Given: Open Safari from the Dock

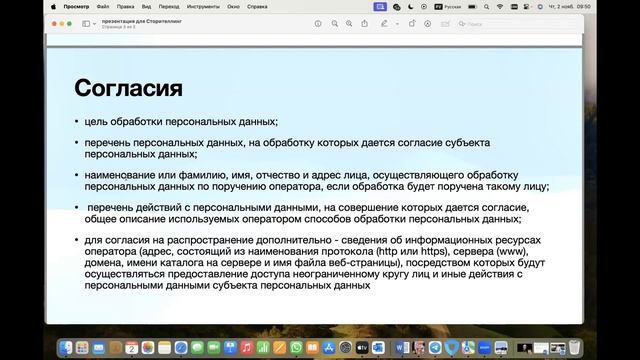Looking at the screenshot, I should point(181,348).
